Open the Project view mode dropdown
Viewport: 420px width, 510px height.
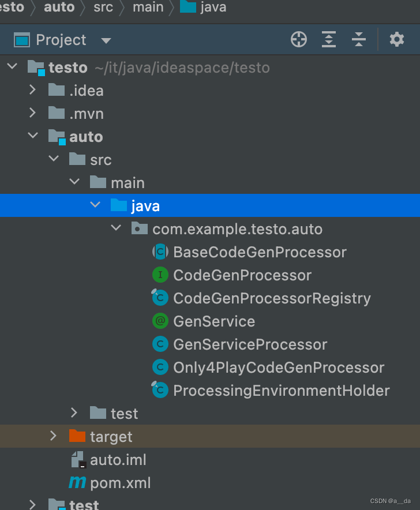tap(106, 39)
